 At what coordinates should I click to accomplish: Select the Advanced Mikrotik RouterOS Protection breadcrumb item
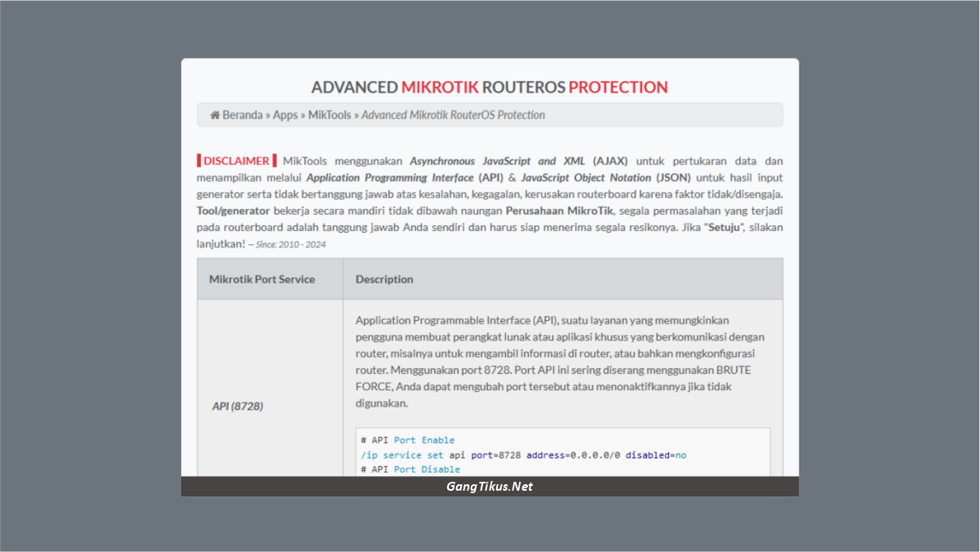[453, 114]
